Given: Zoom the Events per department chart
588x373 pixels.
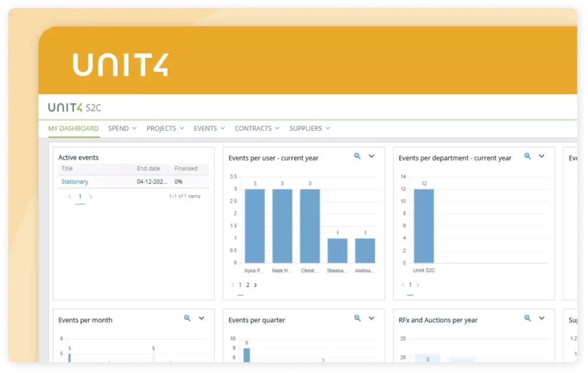Looking at the screenshot, I should 527,156.
